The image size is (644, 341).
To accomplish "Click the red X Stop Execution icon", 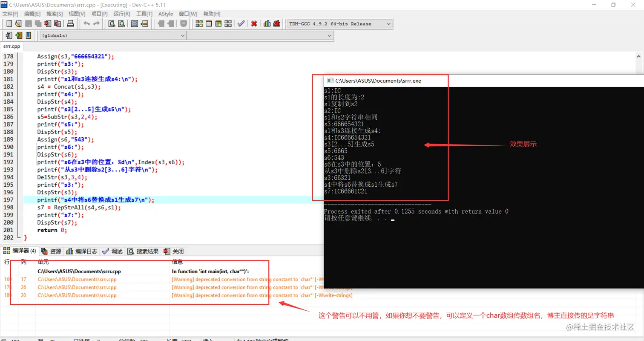I will tap(254, 24).
